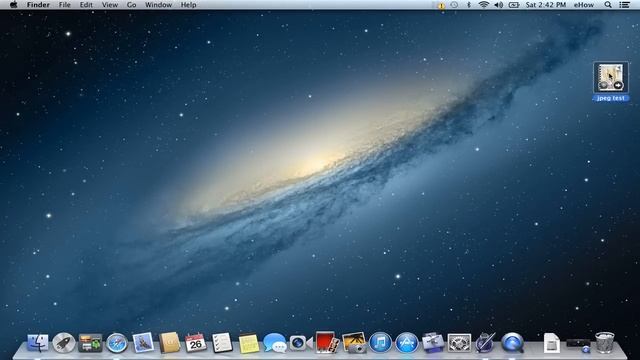Open the Window menu
The width and height of the screenshot is (640, 360).
click(x=158, y=5)
